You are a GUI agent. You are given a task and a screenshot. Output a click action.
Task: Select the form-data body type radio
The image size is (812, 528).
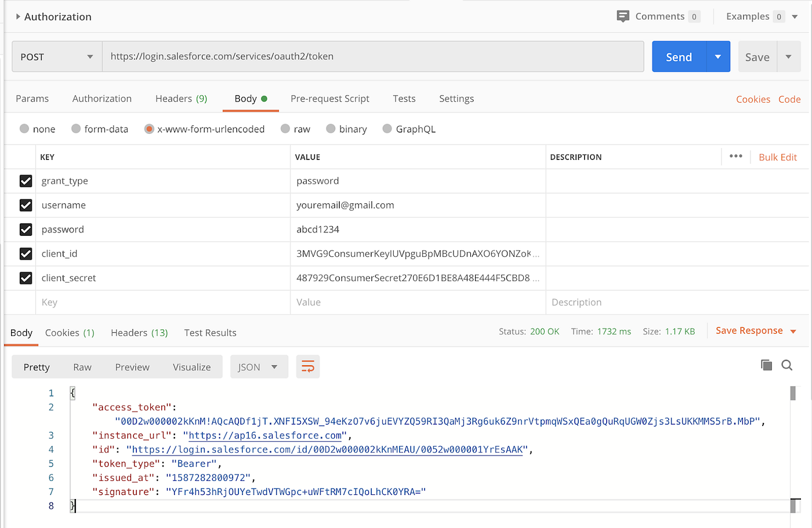76,129
